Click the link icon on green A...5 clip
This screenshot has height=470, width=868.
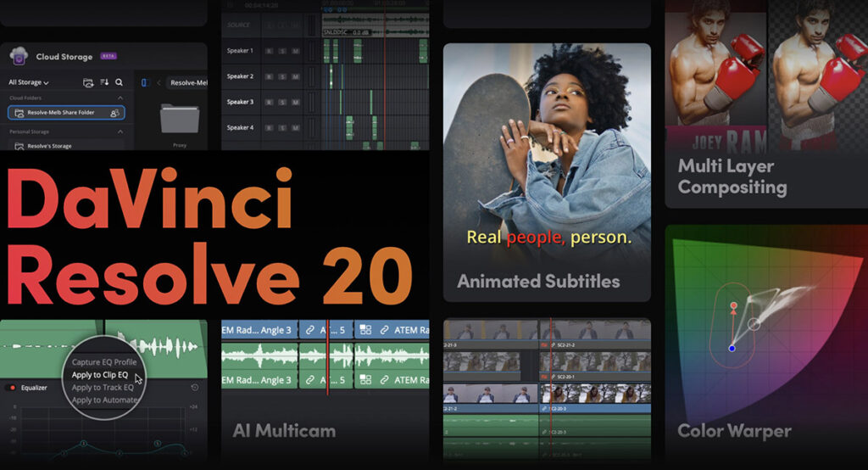pos(310,380)
